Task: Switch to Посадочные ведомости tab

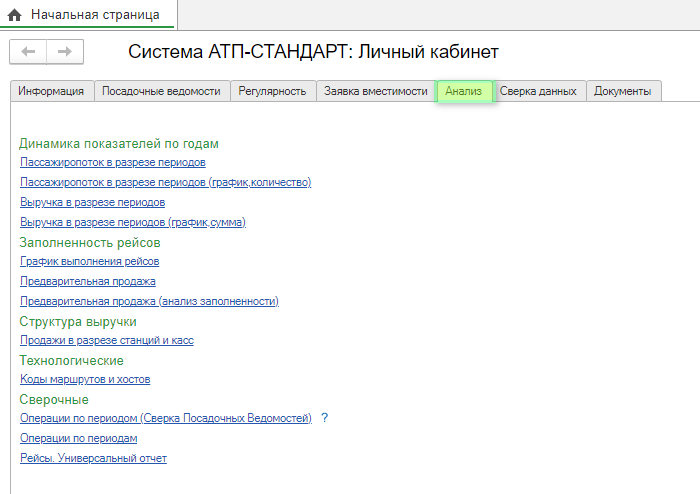Action: click(x=161, y=91)
